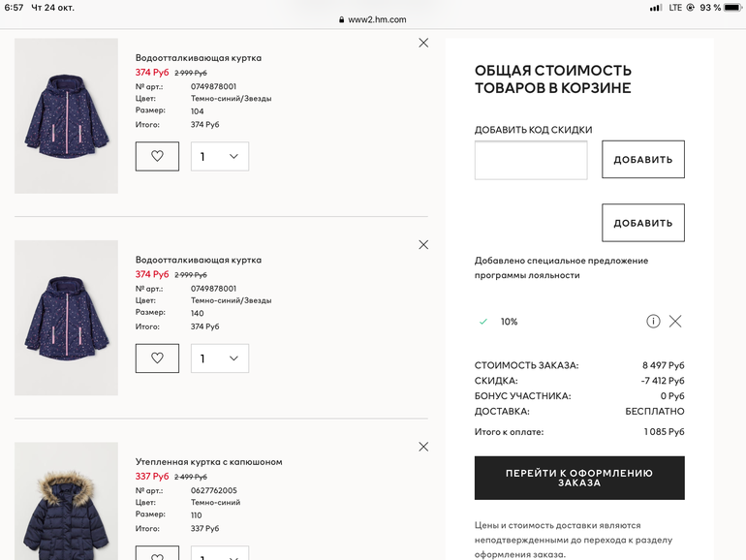Open quantity dropdown for size 140 jacket
This screenshot has height=560, width=746.
pyautogui.click(x=220, y=358)
